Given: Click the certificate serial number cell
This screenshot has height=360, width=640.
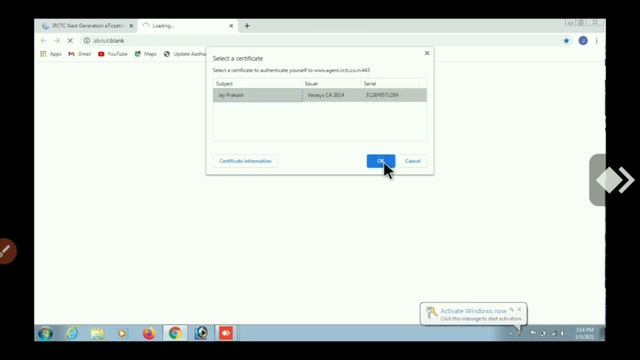Looking at the screenshot, I should tap(382, 95).
